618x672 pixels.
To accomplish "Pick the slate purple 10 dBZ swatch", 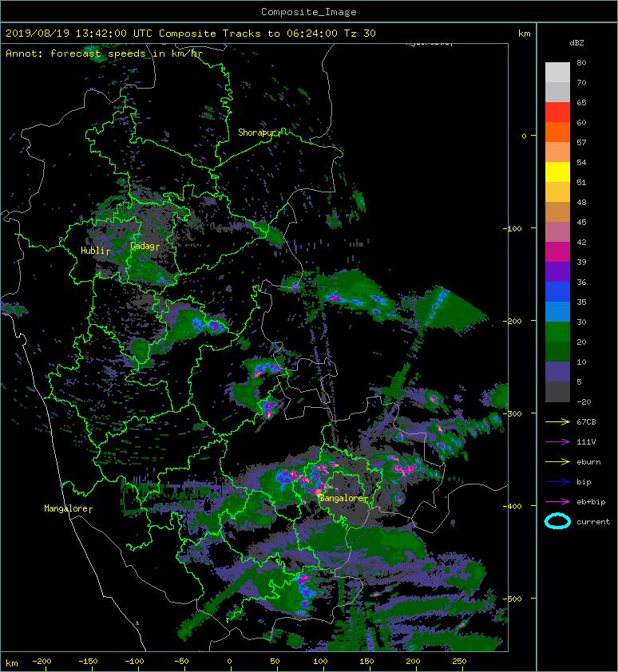I will (557, 372).
